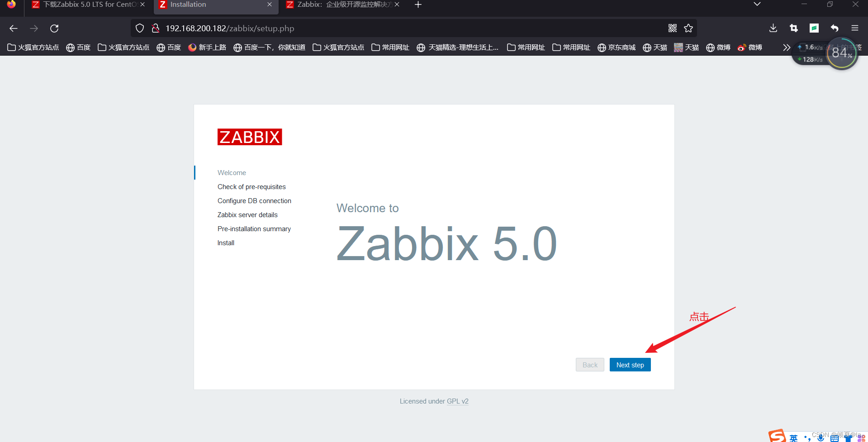Open the Firefox application menu
Screen dimensions: 868x442
click(x=855, y=28)
